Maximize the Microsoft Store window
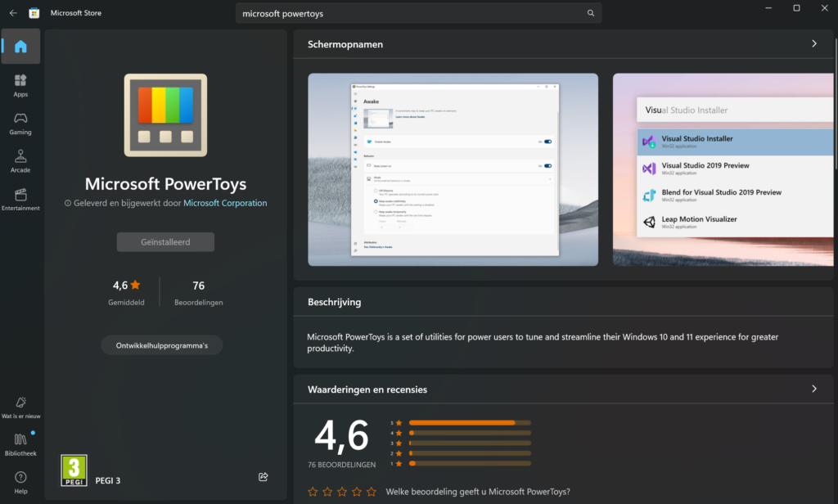 (x=796, y=8)
